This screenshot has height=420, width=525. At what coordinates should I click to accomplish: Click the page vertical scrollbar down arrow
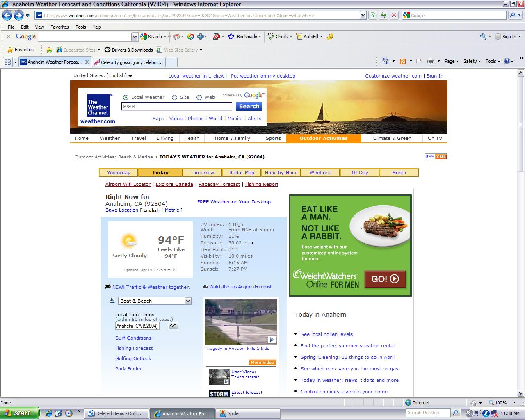point(520,393)
